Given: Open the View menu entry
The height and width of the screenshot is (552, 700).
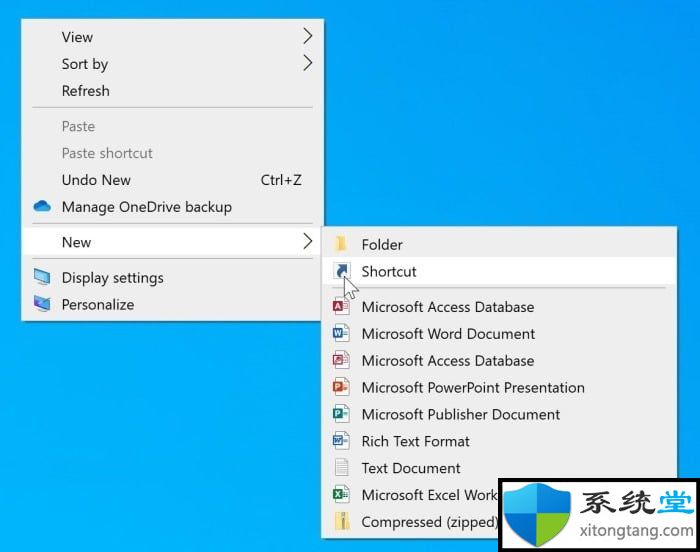Looking at the screenshot, I should pos(172,37).
